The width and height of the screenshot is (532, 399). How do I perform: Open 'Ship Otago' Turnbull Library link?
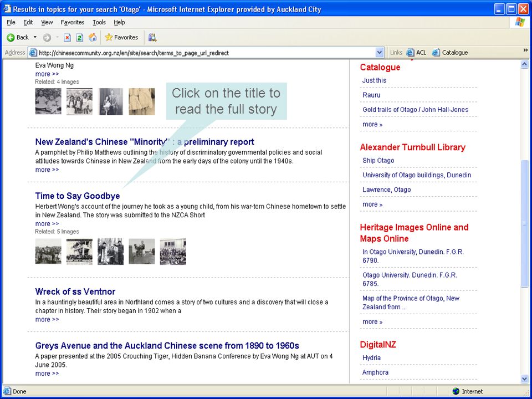click(x=378, y=161)
